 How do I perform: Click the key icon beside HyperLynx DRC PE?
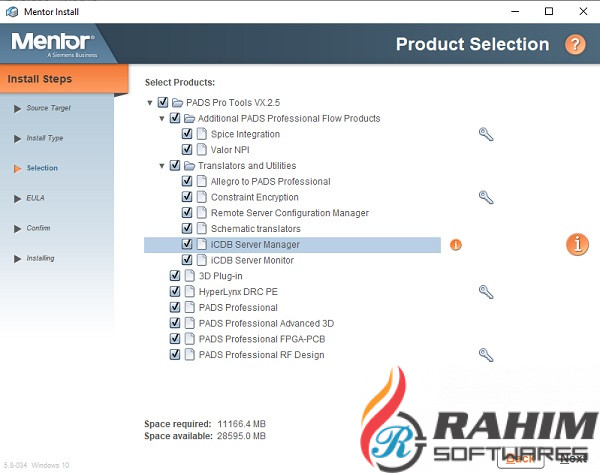point(486,292)
